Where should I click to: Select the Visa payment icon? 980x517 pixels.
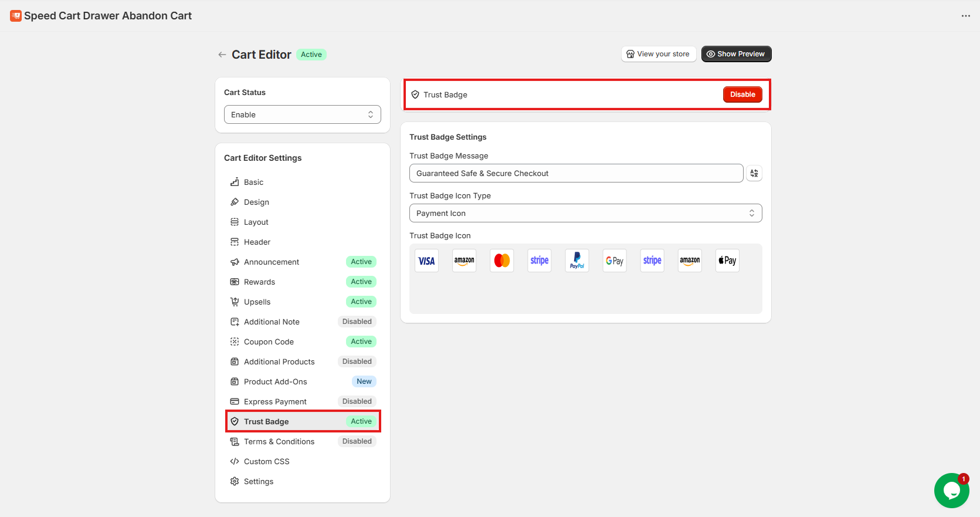point(426,261)
